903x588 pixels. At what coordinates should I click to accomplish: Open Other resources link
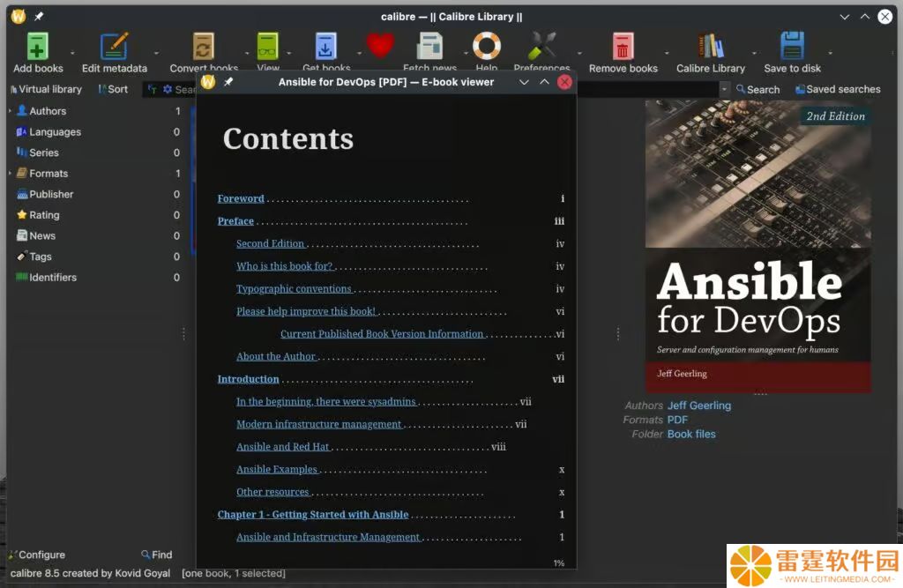pyautogui.click(x=272, y=491)
